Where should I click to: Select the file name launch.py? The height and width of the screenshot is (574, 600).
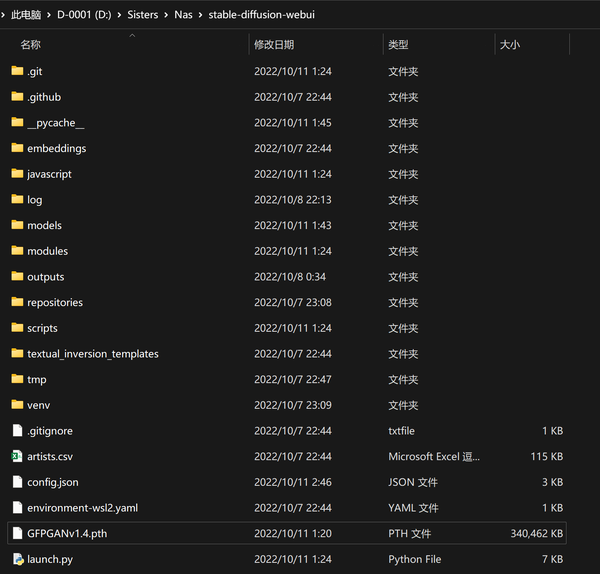50,559
